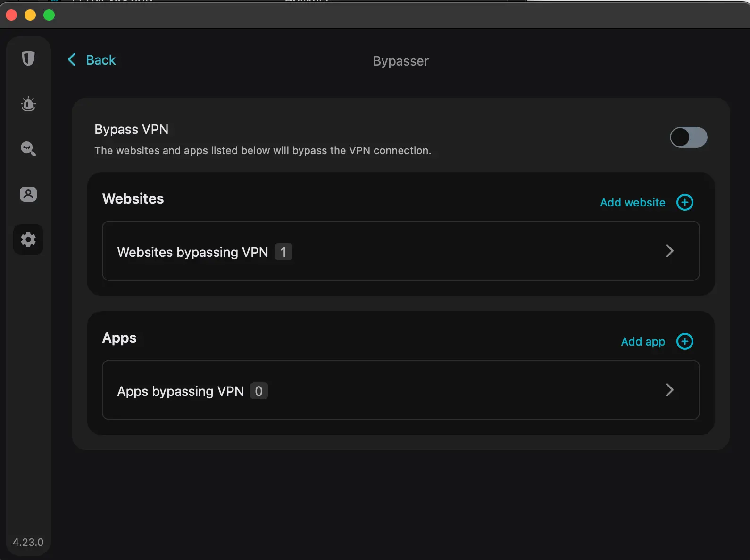Open the Alert siren section in sidebar

pos(28,104)
